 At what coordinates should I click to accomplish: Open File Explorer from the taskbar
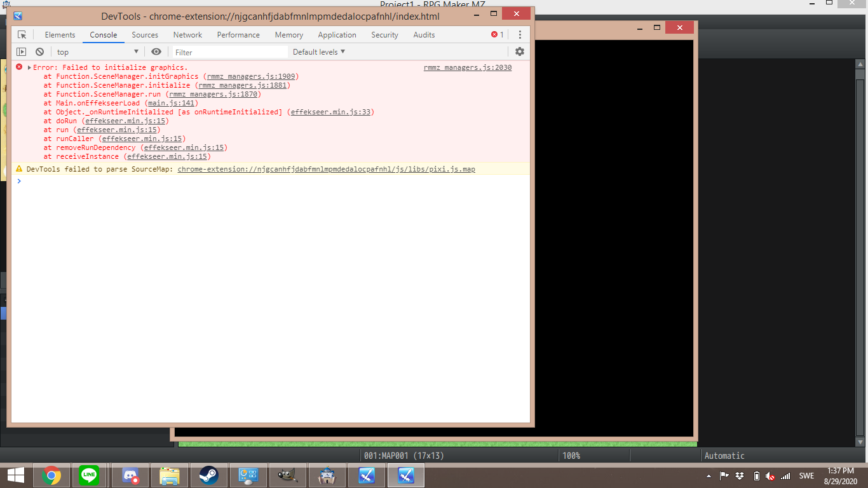(169, 475)
